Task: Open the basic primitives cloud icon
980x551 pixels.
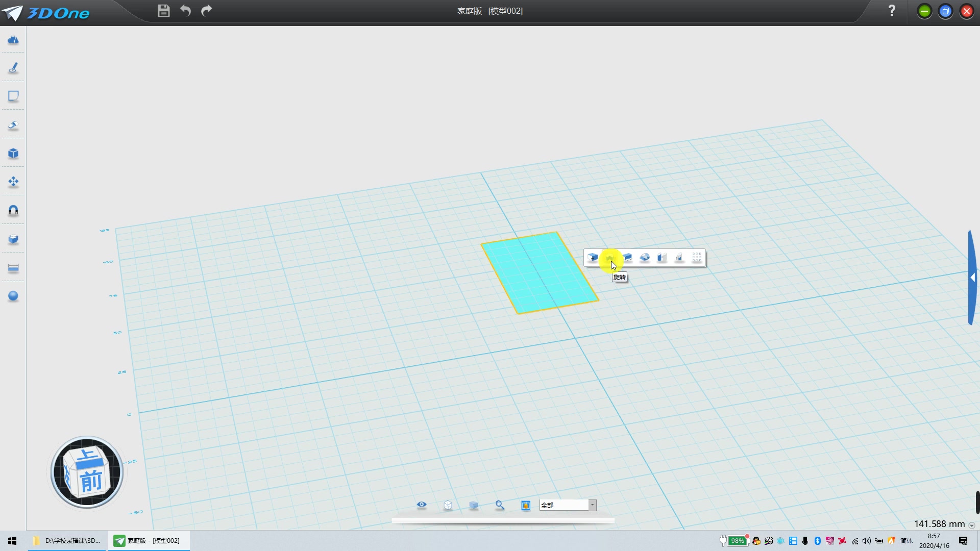Action: point(13,40)
